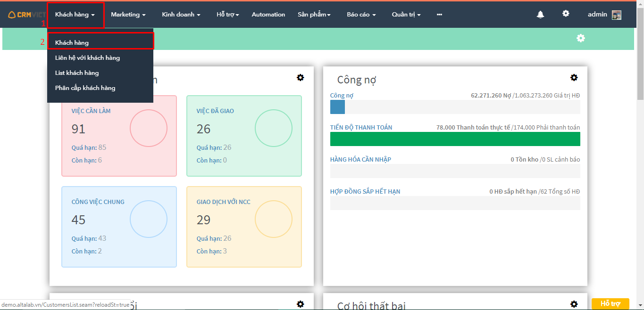This screenshot has height=310, width=644.
Task: Click the green payment progress bar
Action: click(455, 139)
